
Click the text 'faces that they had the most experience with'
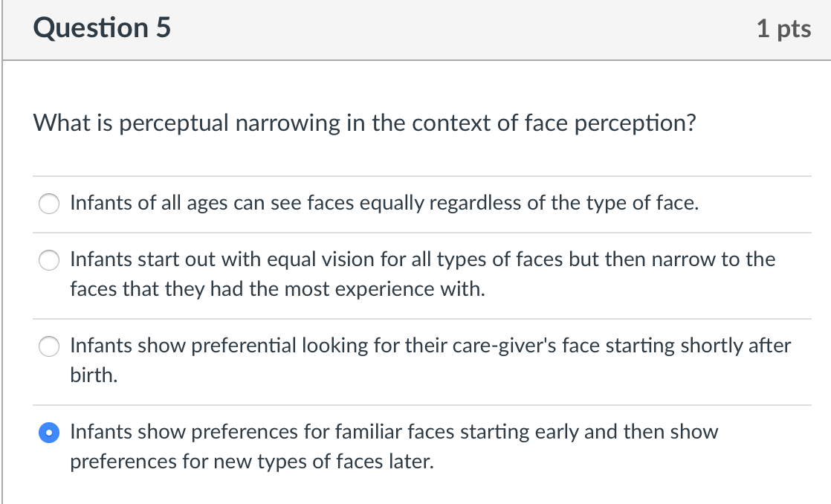277,288
